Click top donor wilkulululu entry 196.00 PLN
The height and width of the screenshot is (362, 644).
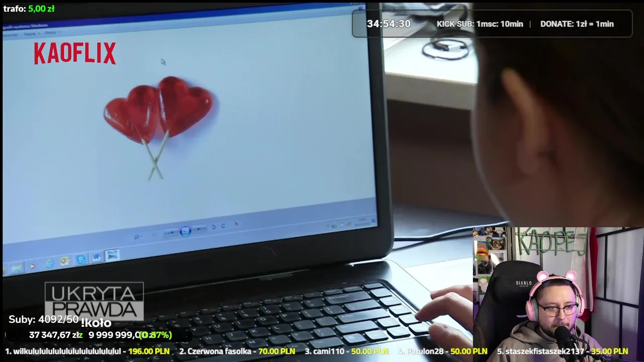(x=87, y=351)
